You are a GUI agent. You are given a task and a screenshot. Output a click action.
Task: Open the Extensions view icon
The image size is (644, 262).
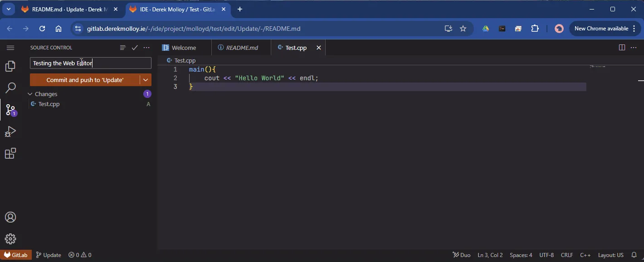pyautogui.click(x=10, y=153)
